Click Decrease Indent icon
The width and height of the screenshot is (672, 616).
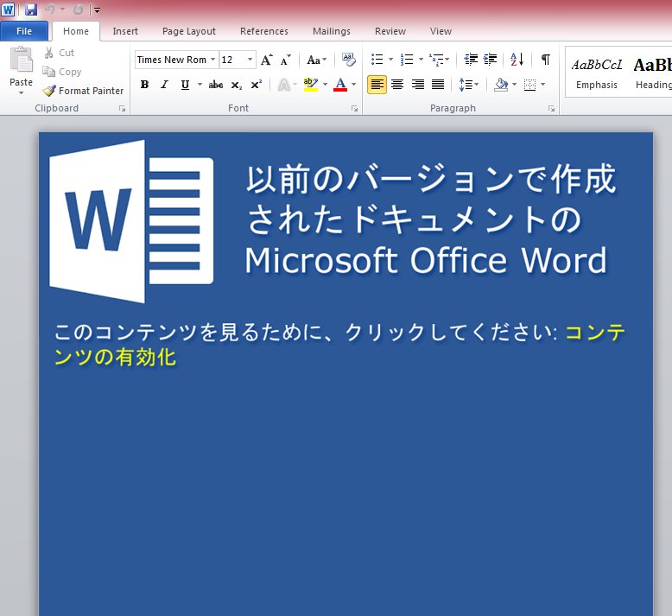pos(471,60)
